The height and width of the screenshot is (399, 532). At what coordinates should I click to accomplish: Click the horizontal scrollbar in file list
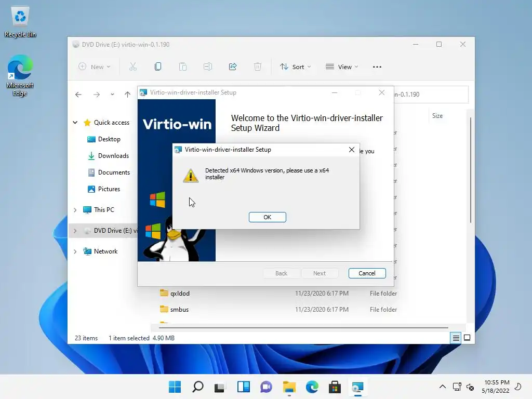[x=303, y=328]
